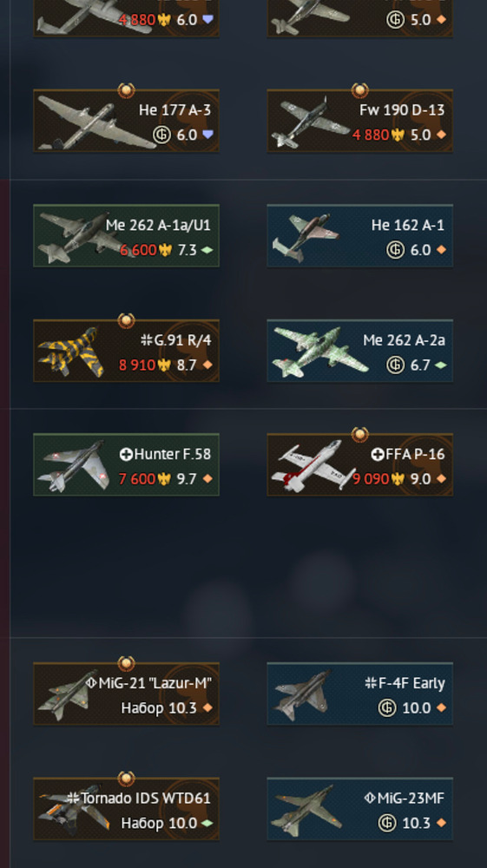487x868 pixels.
Task: Click the blue bomber class icon on He 177 A-3
Action: [207, 135]
